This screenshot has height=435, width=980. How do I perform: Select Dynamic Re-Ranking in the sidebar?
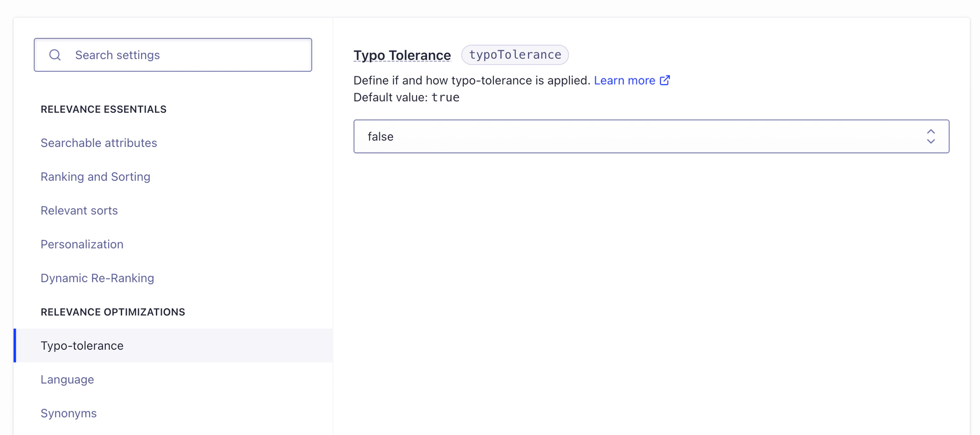click(x=97, y=278)
